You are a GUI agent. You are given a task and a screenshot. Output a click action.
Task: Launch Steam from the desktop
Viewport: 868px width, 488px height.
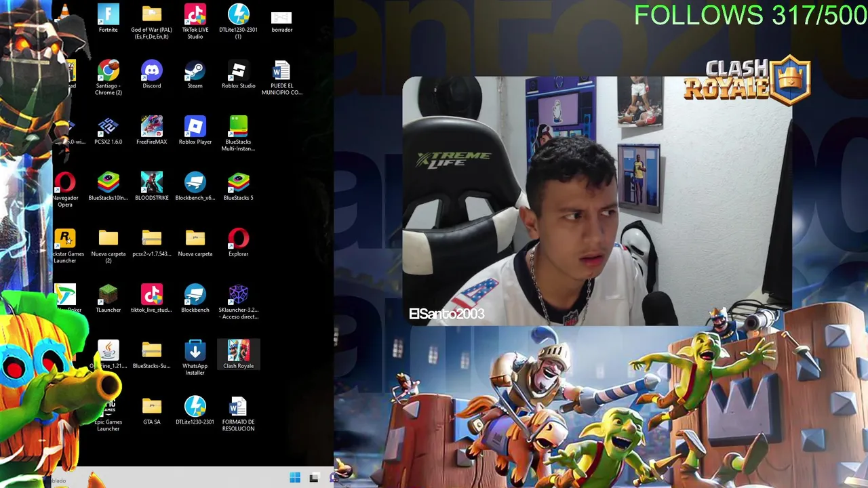195,75
